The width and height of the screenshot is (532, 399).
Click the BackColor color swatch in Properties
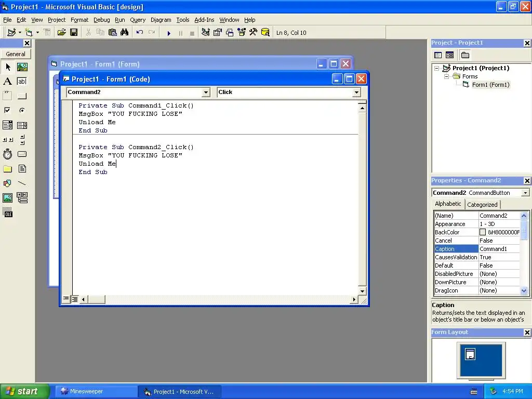[x=483, y=232]
